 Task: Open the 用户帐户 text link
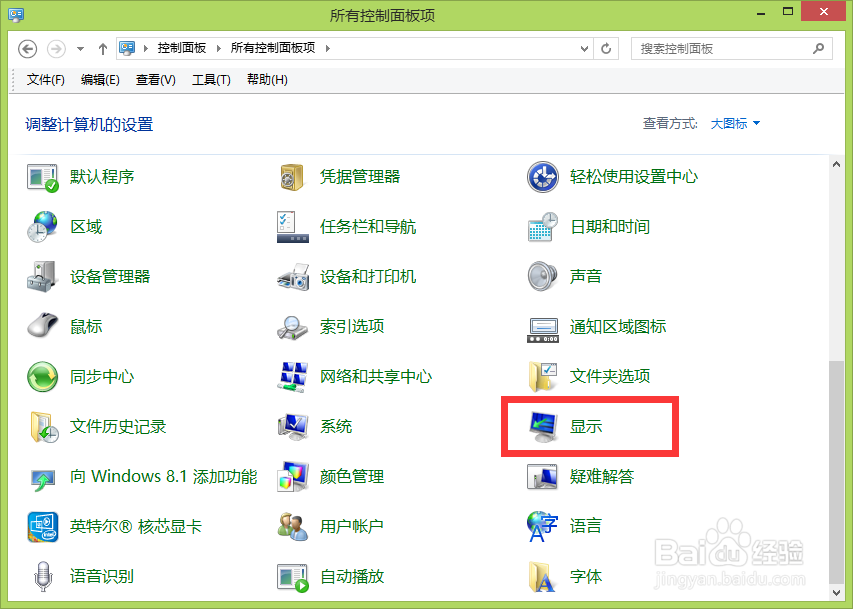(351, 527)
